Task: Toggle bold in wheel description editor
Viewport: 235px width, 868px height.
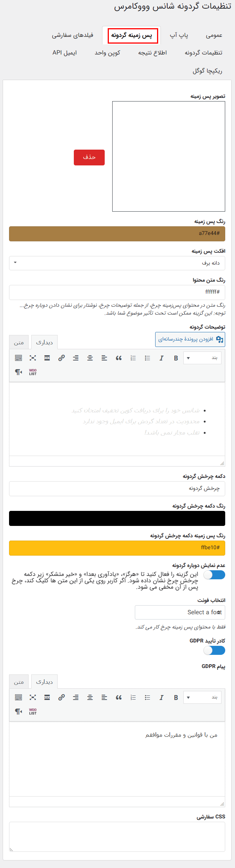Action: tap(176, 358)
